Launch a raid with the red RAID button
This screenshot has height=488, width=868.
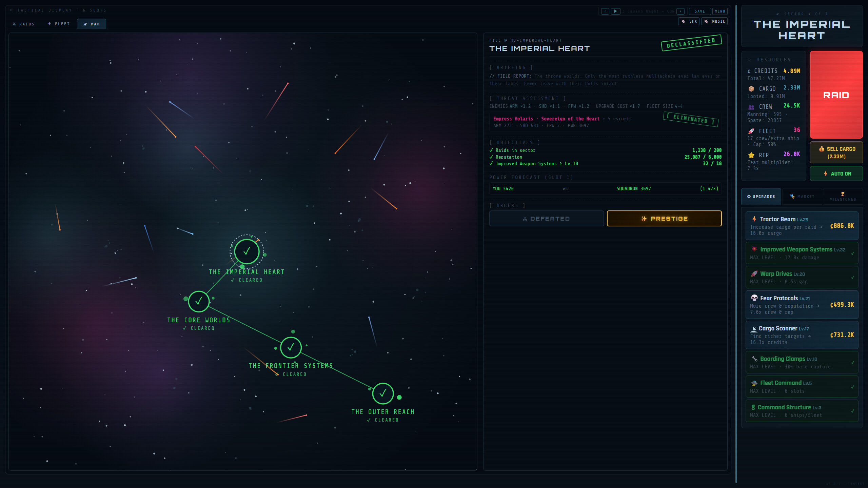pyautogui.click(x=836, y=95)
